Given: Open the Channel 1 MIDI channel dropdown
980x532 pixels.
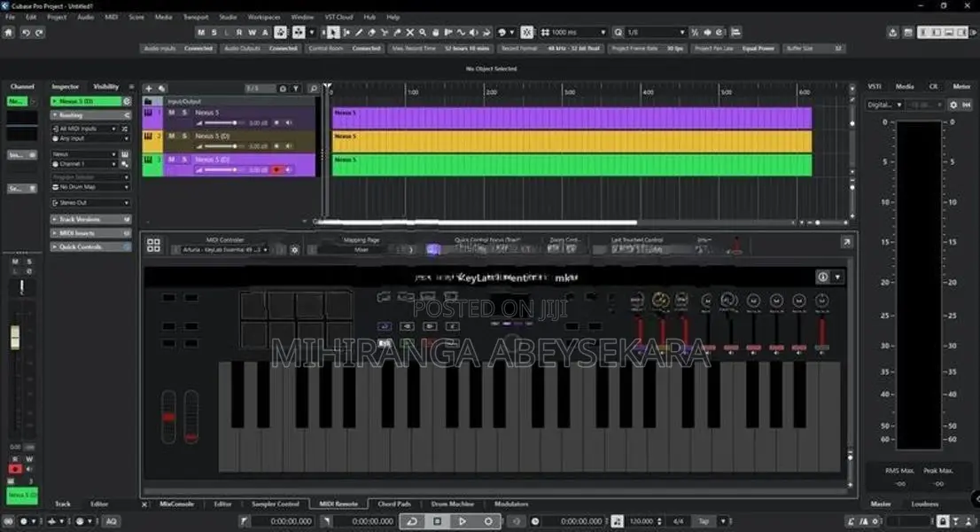Looking at the screenshot, I should tap(85, 164).
